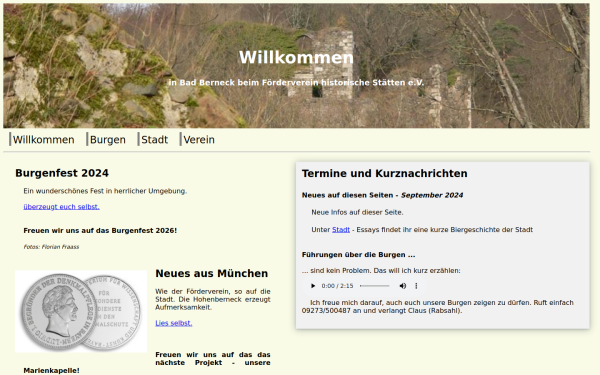Click the 'Burgenfest 2024' heading
Viewport: 600px width, 375px height.
62,173
